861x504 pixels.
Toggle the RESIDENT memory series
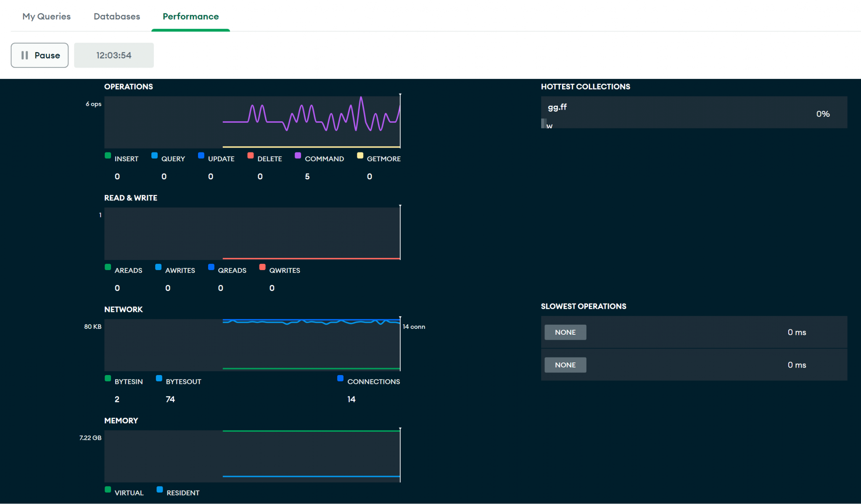click(159, 489)
